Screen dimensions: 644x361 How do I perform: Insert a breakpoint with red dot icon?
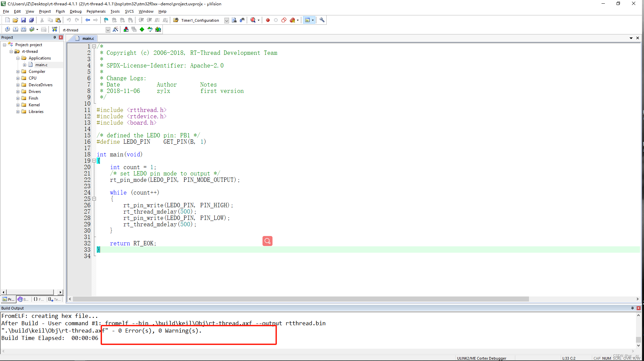click(268, 20)
